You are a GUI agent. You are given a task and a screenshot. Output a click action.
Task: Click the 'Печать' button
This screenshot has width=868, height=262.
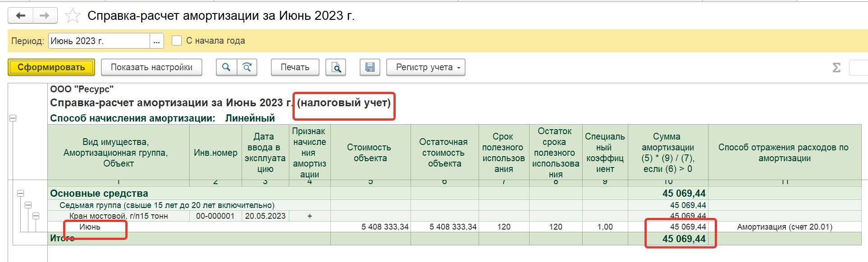tap(295, 67)
